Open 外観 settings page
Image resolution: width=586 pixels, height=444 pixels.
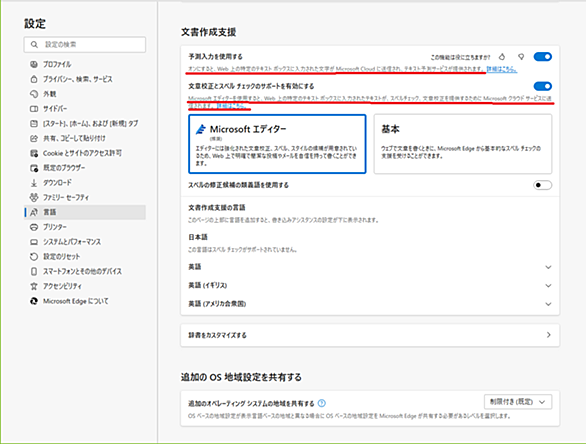[85, 94]
